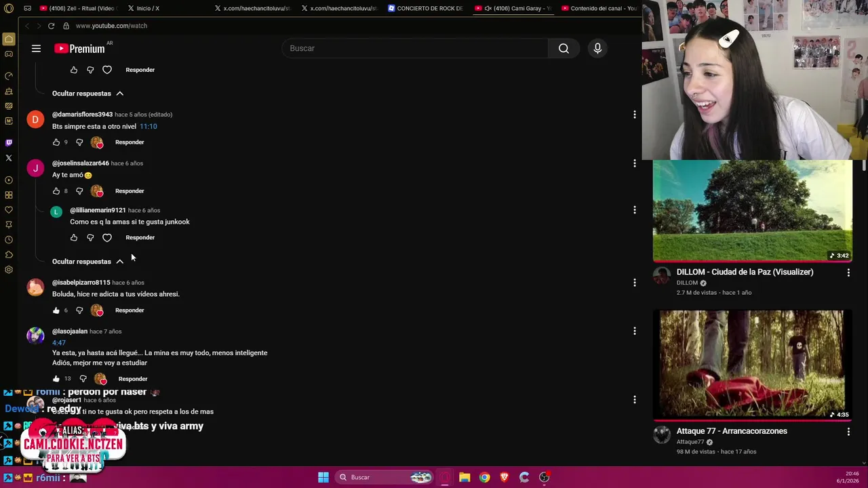Open Google Chrome from taskbar

[484, 477]
